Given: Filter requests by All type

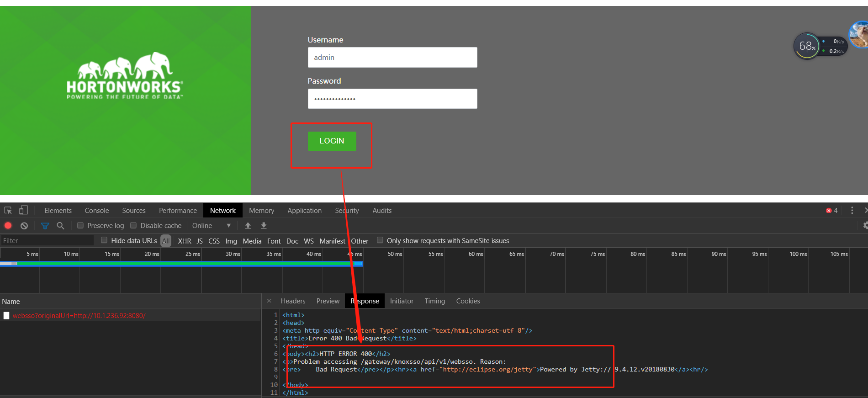Looking at the screenshot, I should (166, 241).
